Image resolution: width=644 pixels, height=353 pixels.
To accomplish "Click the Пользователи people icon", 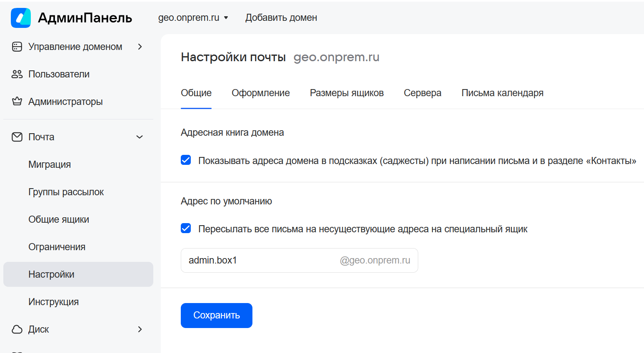I will [x=17, y=74].
